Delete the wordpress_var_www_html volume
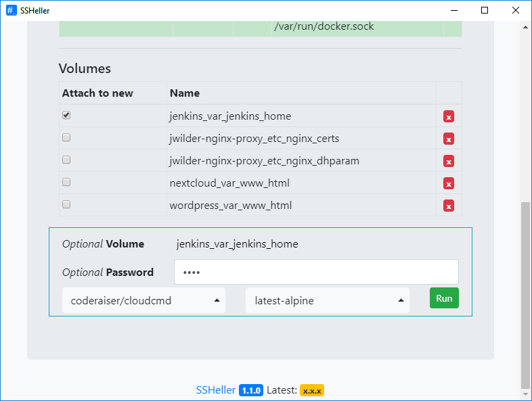 448,206
